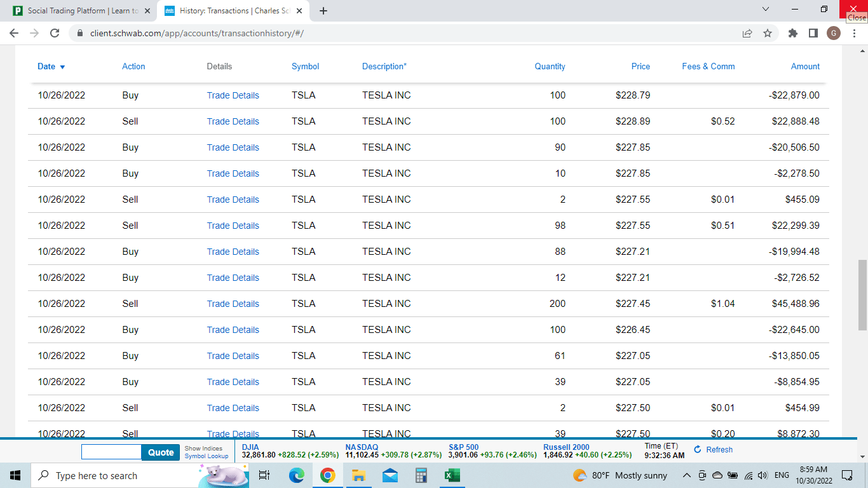
Task: Click the Symbol Lookup link
Action: 206,456
